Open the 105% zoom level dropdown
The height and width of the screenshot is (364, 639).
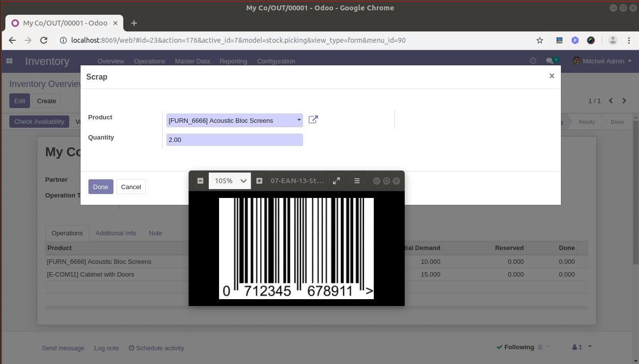pos(230,181)
